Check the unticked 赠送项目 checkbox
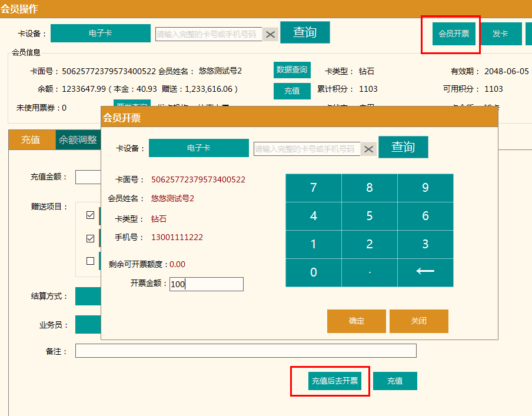 pos(90,261)
